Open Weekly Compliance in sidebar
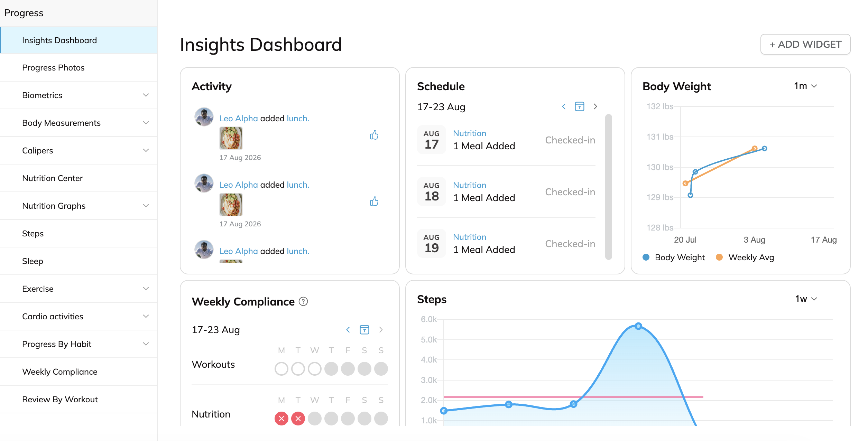Image resolution: width=868 pixels, height=441 pixels. click(79, 372)
